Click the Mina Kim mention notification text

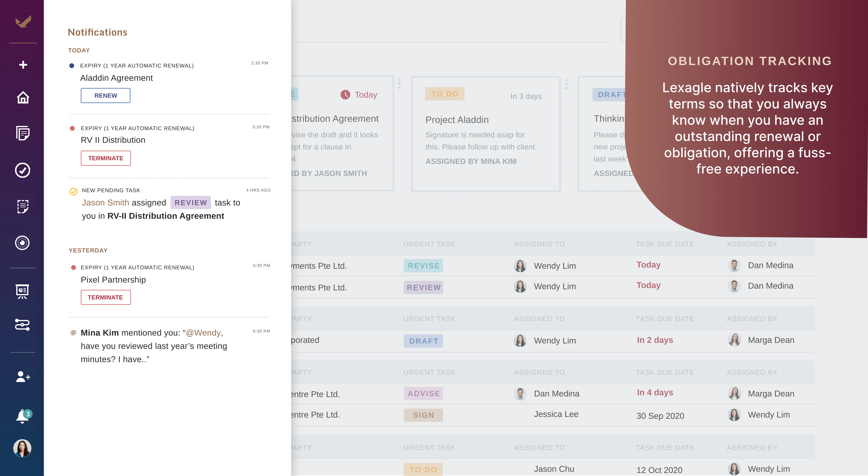154,346
